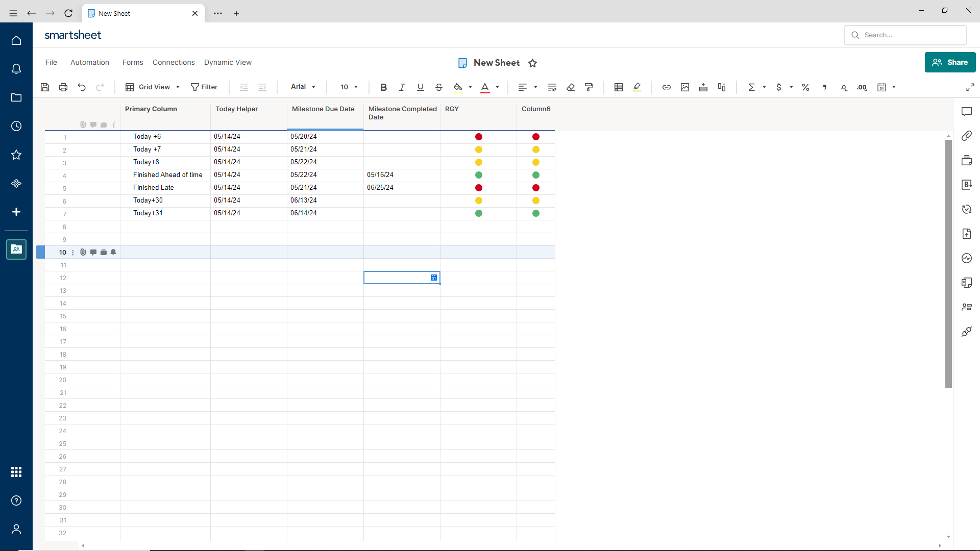Open a new browser tab
Viewport: 980px width, 551px height.
(x=236, y=13)
